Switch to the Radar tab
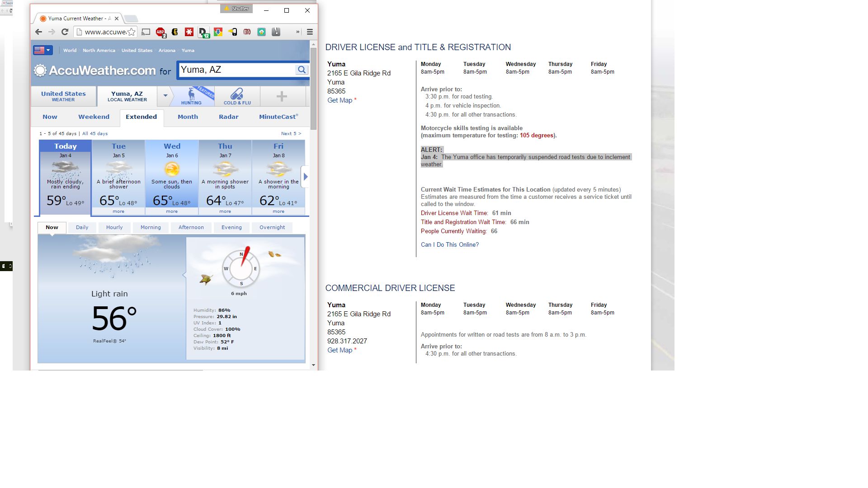Screen dimensions: 868x488 228,117
